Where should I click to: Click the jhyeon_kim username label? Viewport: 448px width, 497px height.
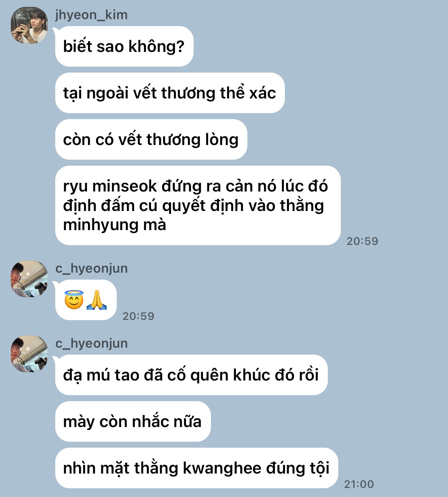tap(91, 15)
